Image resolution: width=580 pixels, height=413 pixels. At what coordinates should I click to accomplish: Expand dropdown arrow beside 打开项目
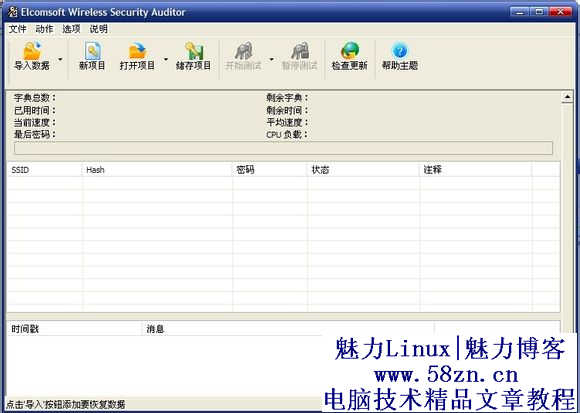coord(166,59)
